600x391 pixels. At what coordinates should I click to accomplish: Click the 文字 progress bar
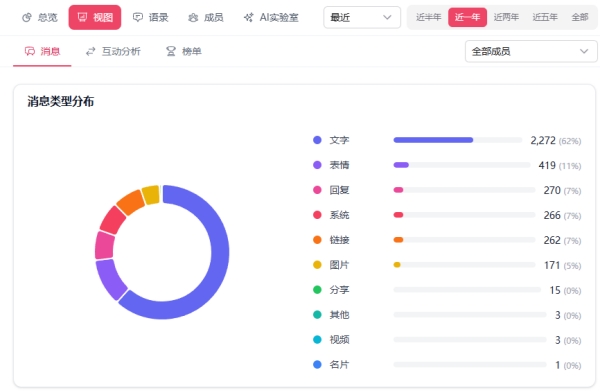pos(458,140)
